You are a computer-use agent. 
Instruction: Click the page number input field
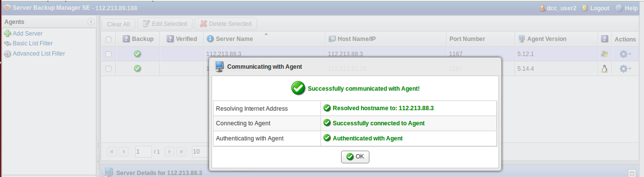144,152
